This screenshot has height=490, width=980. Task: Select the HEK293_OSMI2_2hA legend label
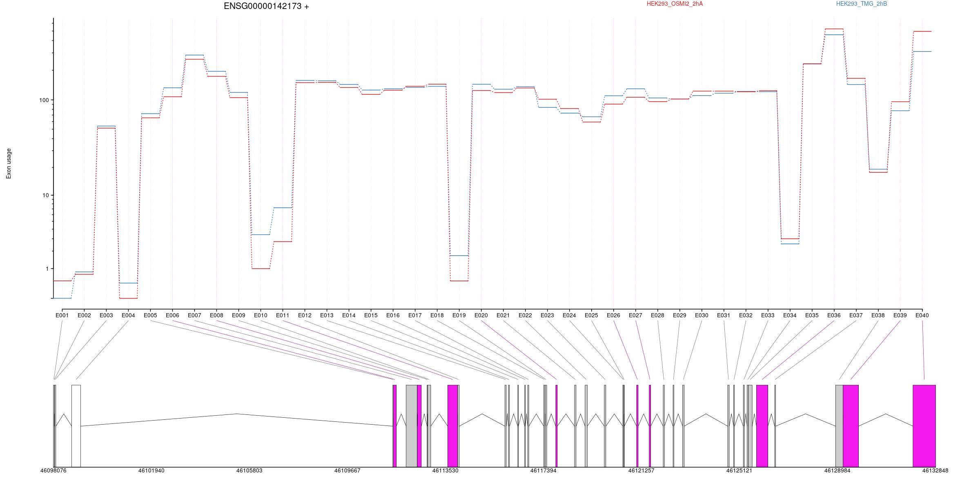click(x=675, y=4)
